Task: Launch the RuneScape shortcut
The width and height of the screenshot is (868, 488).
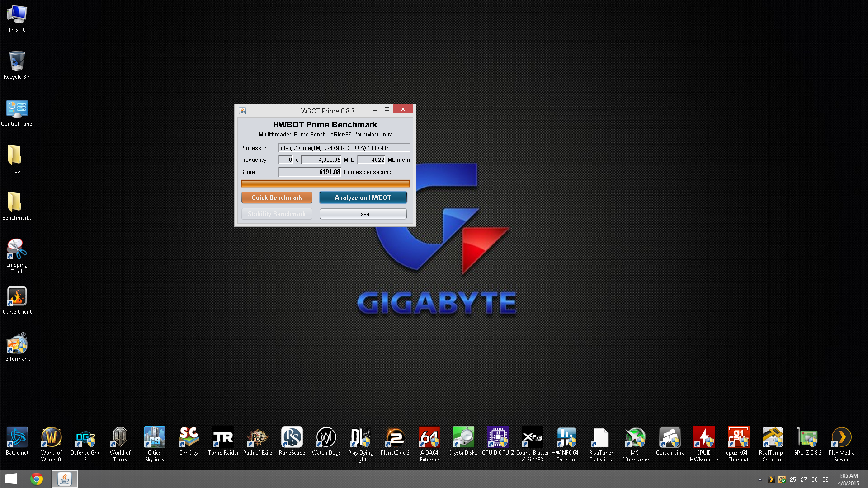Action: 292,441
